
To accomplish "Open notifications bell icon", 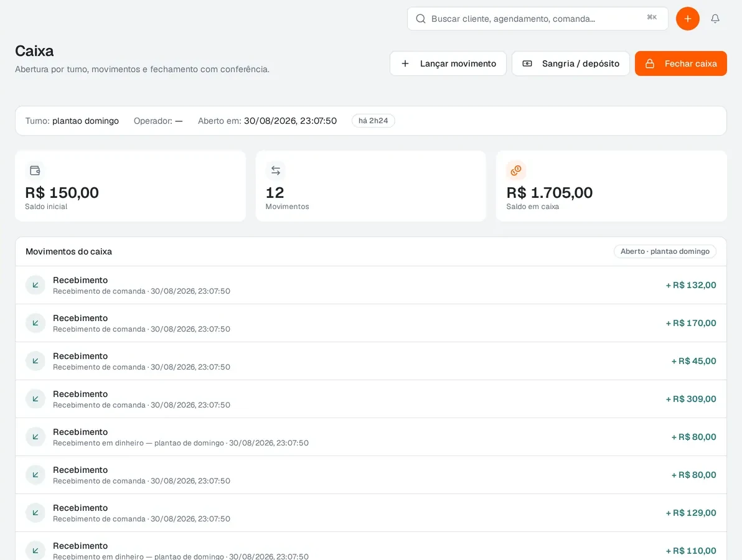I will (x=715, y=19).
